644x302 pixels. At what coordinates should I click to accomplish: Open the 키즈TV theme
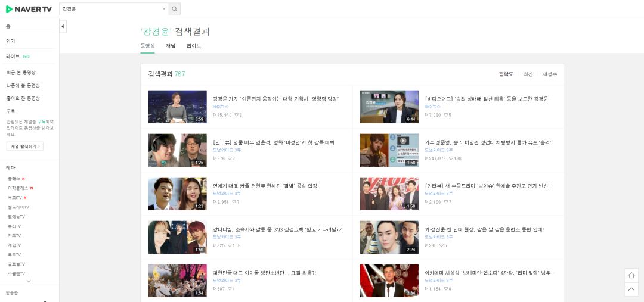(x=14, y=235)
